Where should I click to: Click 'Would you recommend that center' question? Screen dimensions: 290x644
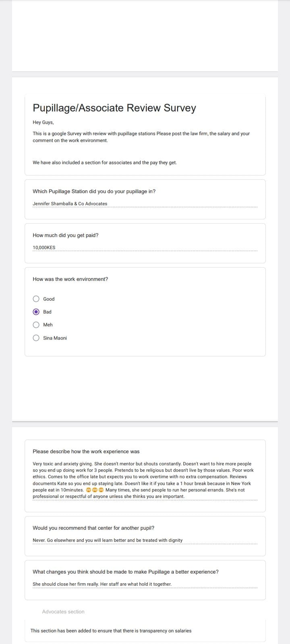(93, 528)
